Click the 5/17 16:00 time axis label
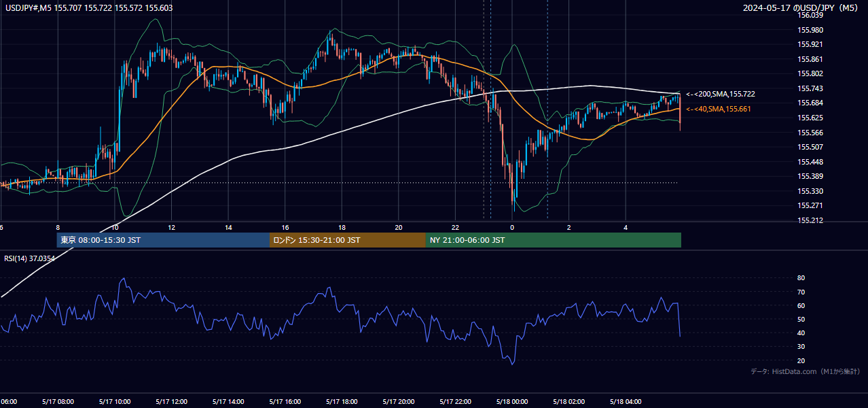868x408 pixels. pyautogui.click(x=285, y=401)
